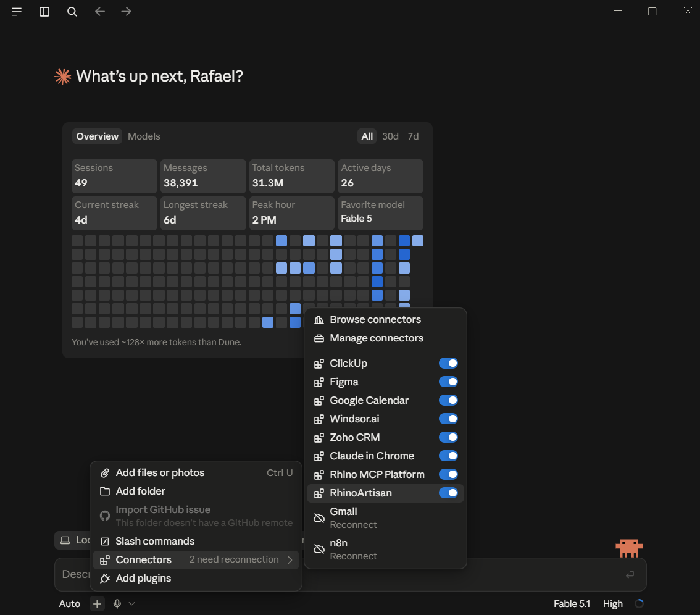Click the Sessions 49 stat card

(114, 176)
